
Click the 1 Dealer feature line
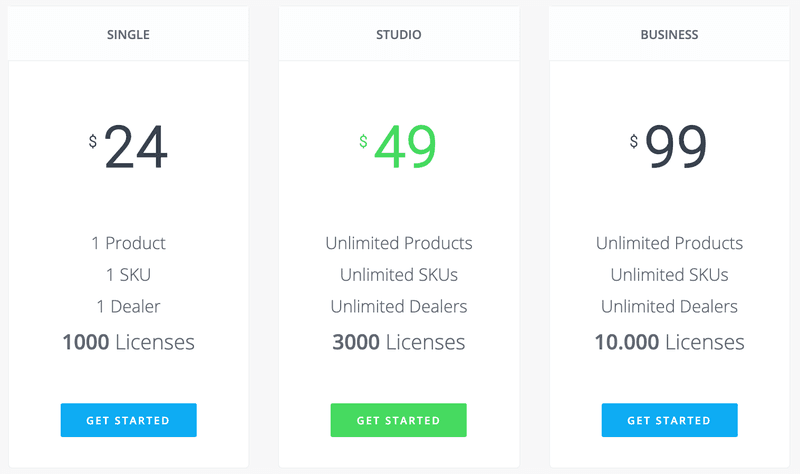128,306
